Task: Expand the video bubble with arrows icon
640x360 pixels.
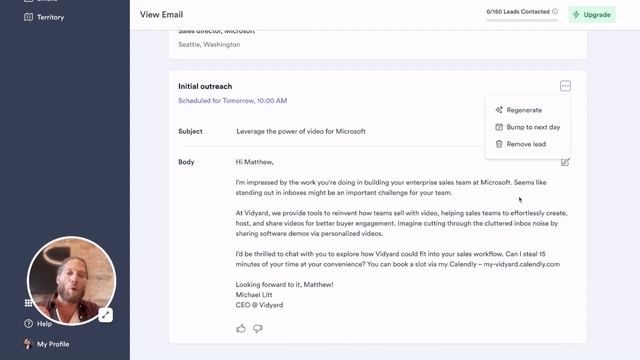Action: tap(106, 315)
